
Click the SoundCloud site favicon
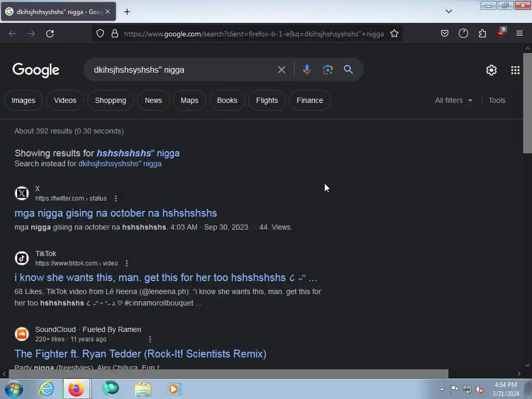click(x=22, y=334)
